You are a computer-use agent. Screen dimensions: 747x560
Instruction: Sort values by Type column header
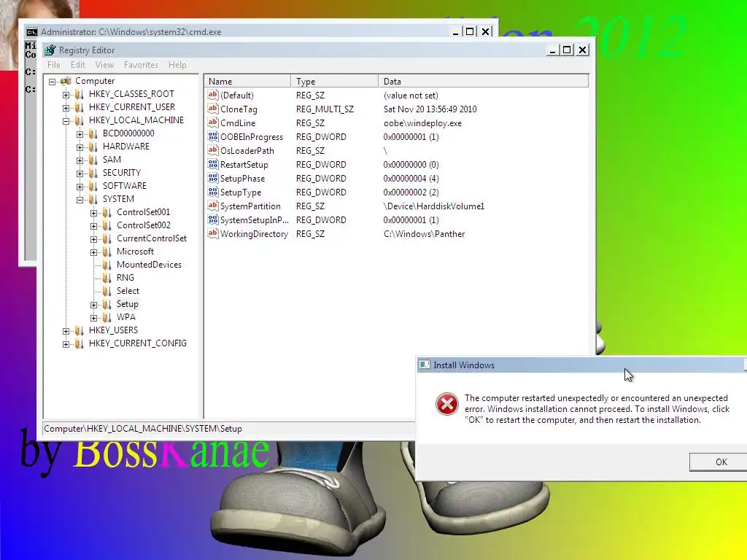click(334, 82)
